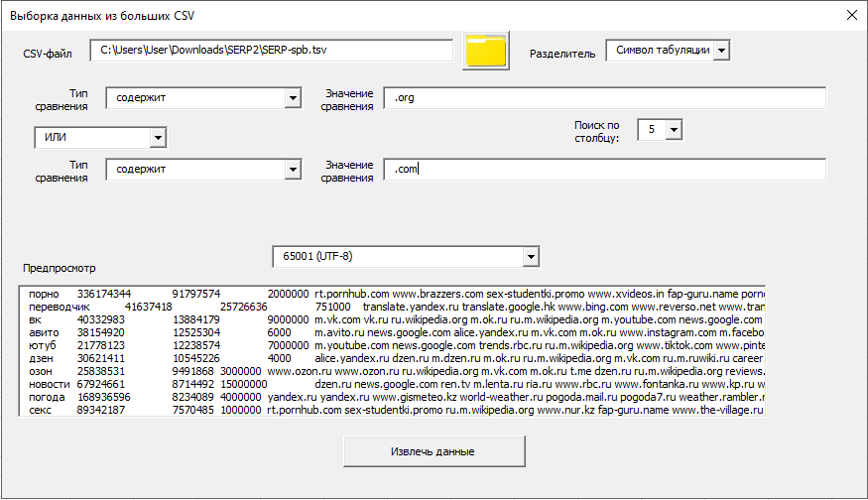Open the Поиск по столбцу dropdown

pyautogui.click(x=675, y=130)
